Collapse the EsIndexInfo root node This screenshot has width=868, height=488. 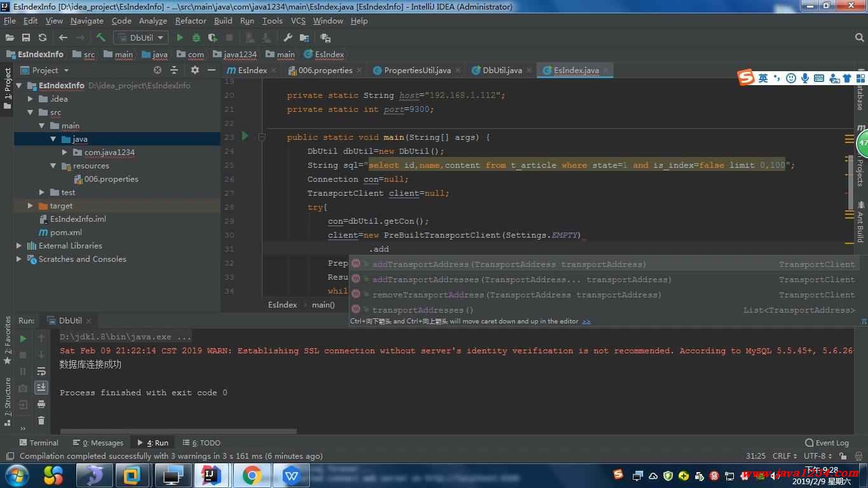[x=19, y=85]
